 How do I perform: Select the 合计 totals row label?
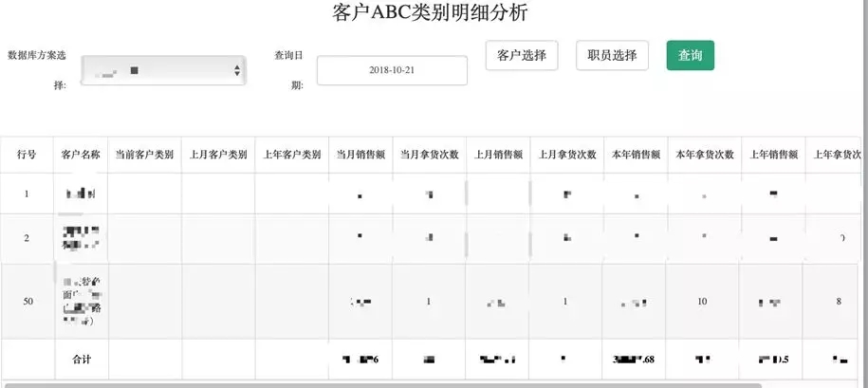(x=82, y=360)
